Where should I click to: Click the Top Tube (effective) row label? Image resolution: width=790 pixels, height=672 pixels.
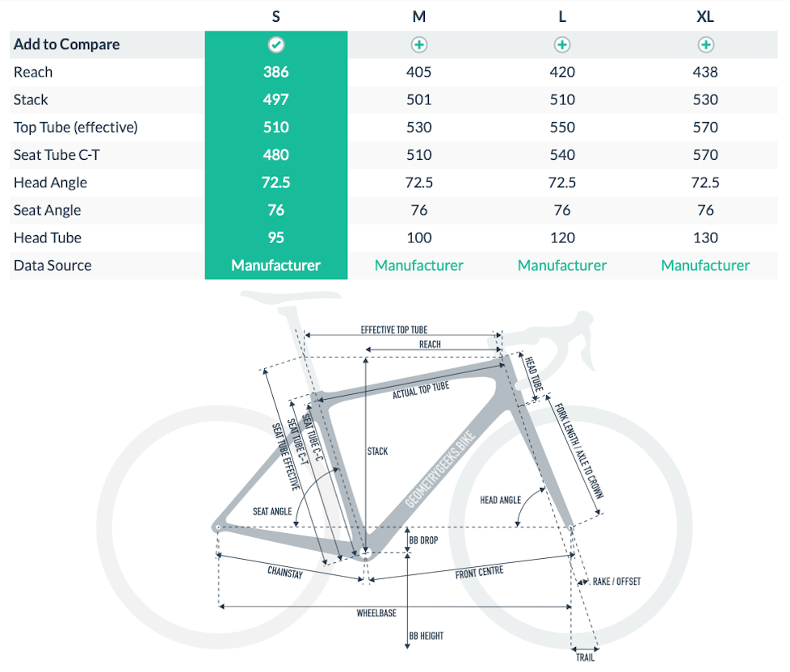76,127
